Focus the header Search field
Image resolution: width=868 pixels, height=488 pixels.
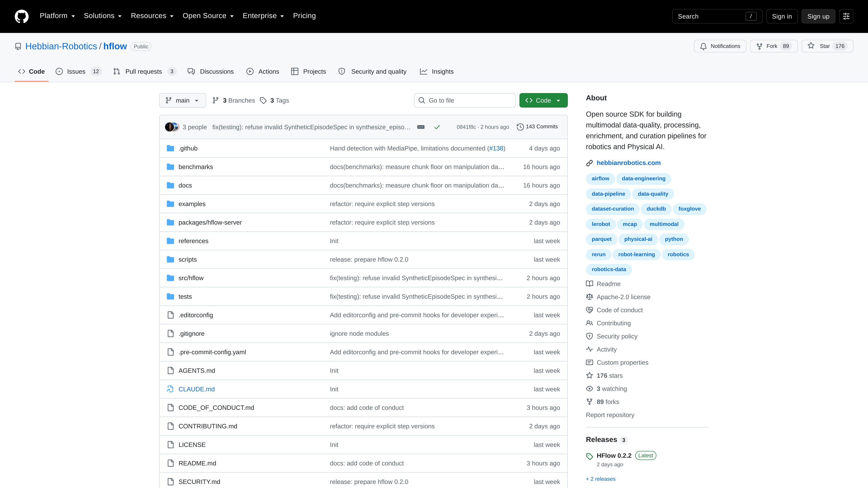coord(717,16)
